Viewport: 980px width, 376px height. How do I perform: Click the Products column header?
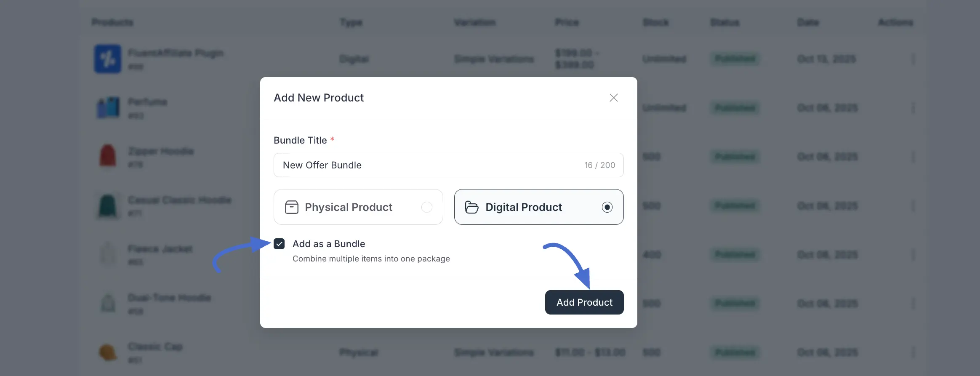coord(112,22)
